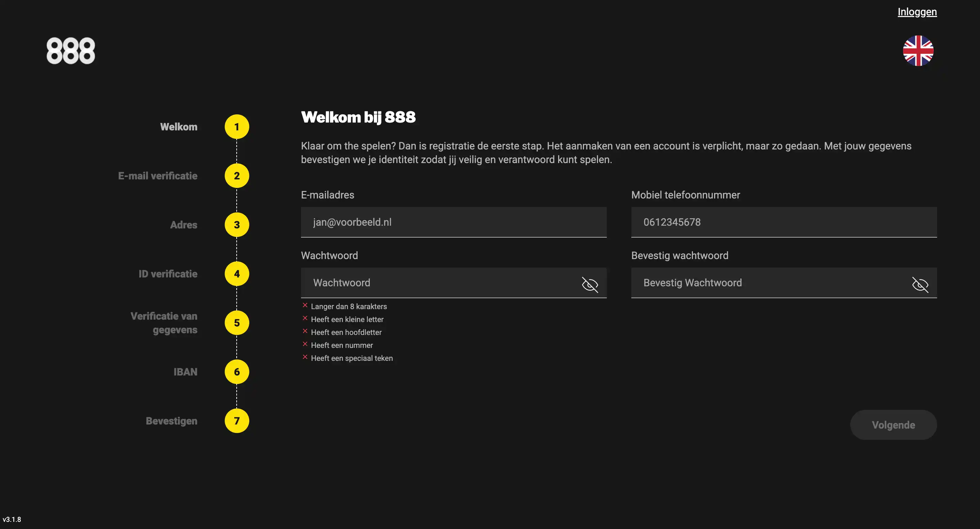
Task: Select step 7 circle Bevestigen
Action: [x=237, y=421]
